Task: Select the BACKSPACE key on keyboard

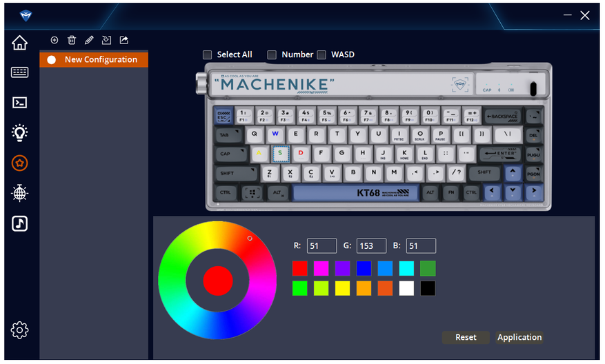Action: tap(502, 116)
